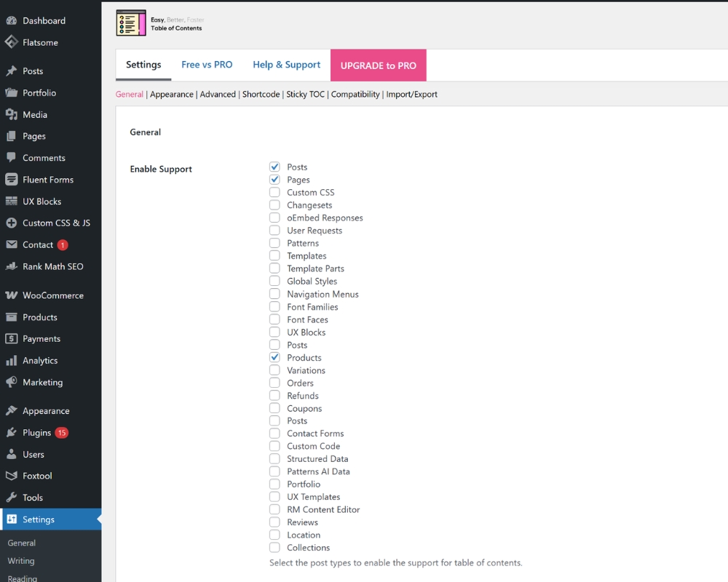
Task: Select the Settings tab
Action: click(x=143, y=65)
